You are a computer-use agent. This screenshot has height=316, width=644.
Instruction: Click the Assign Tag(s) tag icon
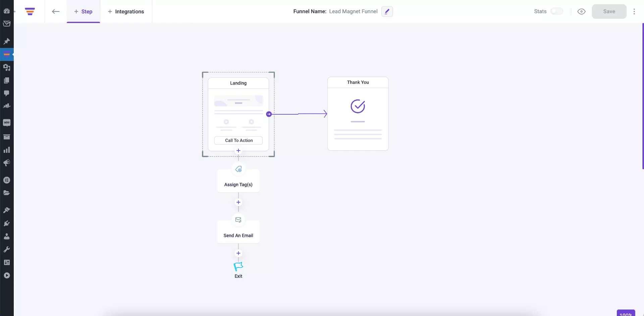238,169
